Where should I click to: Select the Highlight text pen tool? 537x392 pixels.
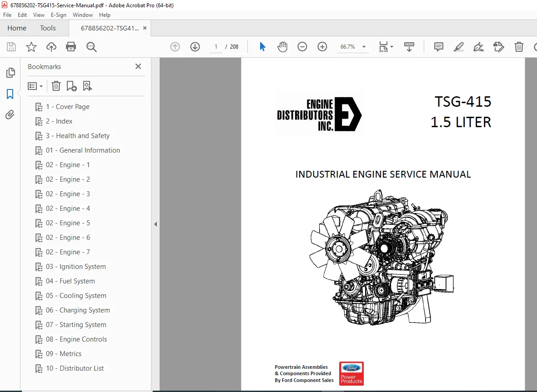click(x=458, y=47)
